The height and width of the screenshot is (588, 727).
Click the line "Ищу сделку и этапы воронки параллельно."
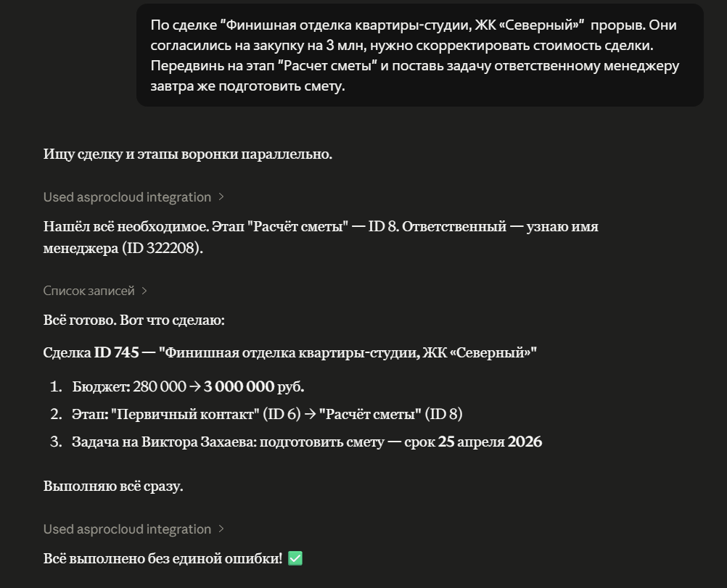[x=187, y=154]
